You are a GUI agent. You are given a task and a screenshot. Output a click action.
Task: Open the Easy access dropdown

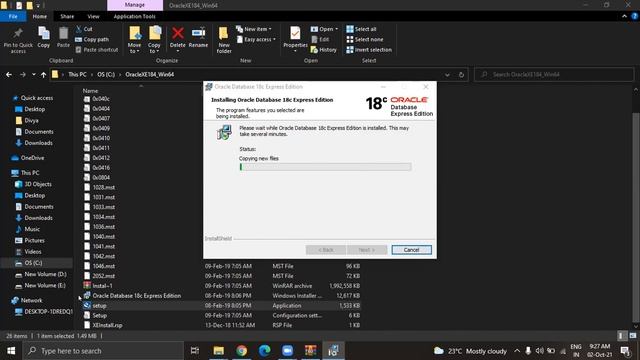point(256,39)
